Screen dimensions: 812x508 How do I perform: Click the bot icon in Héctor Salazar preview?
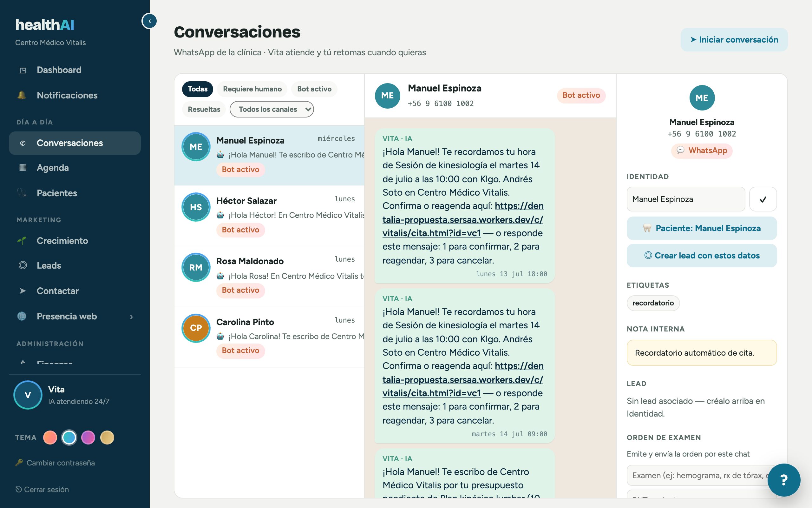coord(220,215)
